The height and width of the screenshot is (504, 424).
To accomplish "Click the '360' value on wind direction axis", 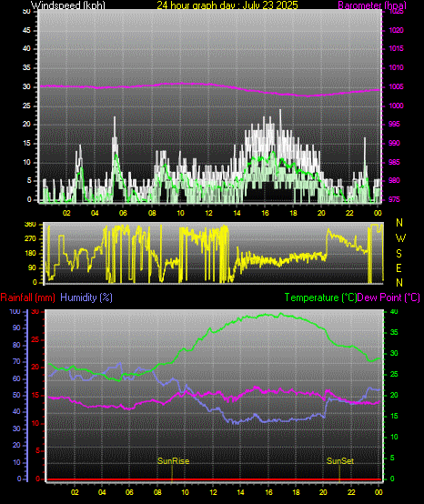I will (x=30, y=225).
